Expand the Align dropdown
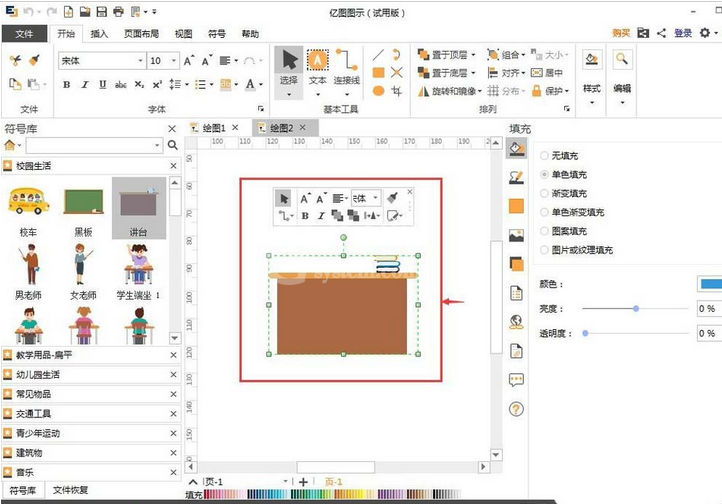Viewport: 722px width, 504px height. click(524, 73)
